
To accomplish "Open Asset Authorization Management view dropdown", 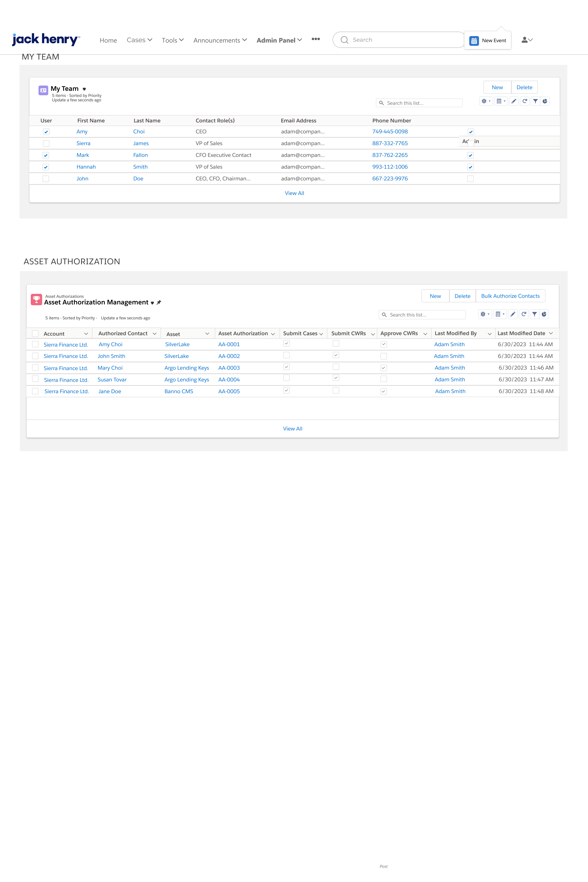I will [x=152, y=303].
